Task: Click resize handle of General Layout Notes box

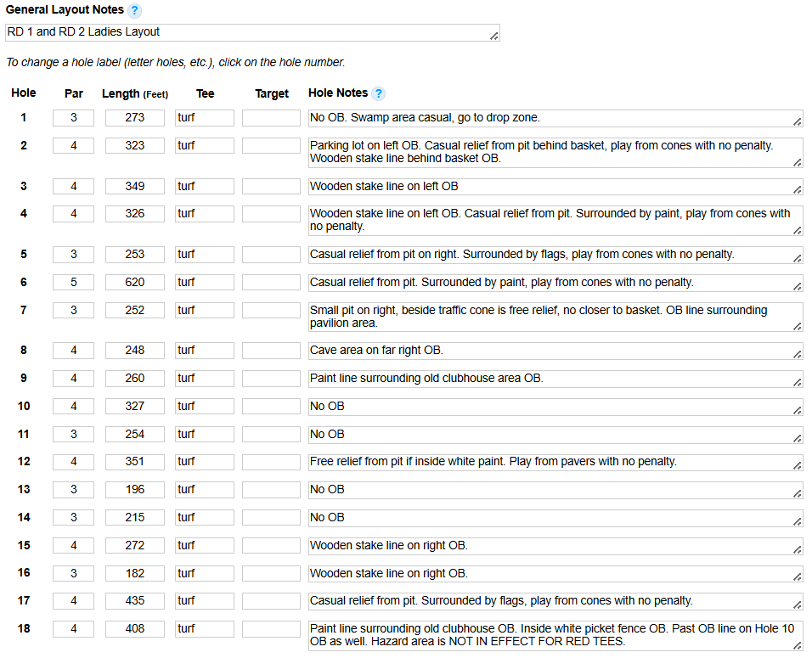Action: pyautogui.click(x=494, y=36)
